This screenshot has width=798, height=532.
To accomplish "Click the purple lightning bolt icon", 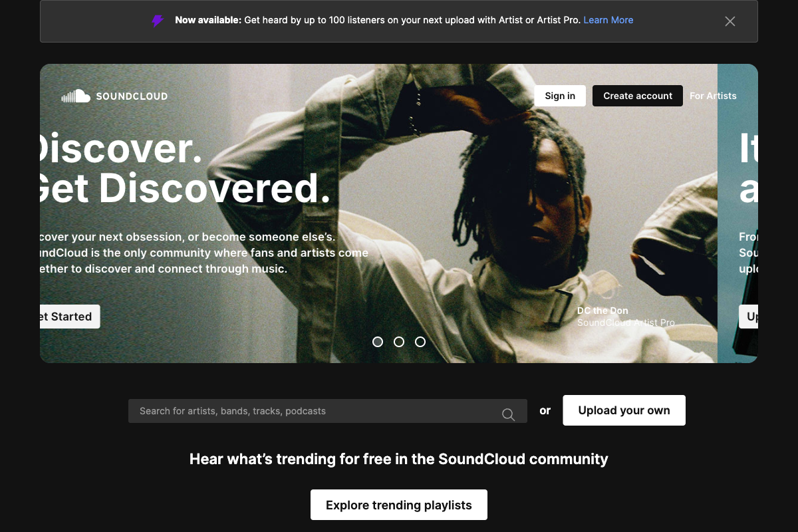I will tap(158, 21).
